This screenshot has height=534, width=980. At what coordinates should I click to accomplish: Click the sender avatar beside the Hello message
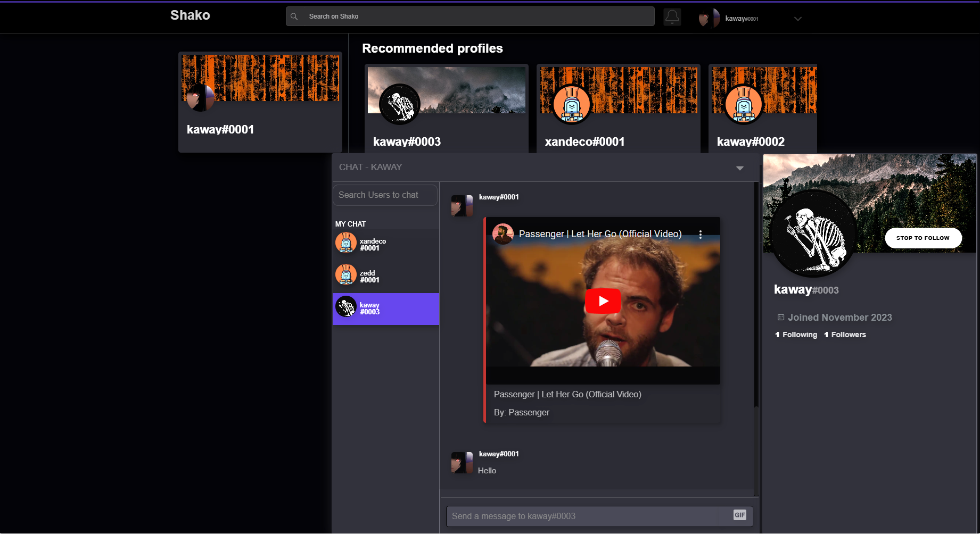[x=462, y=463]
